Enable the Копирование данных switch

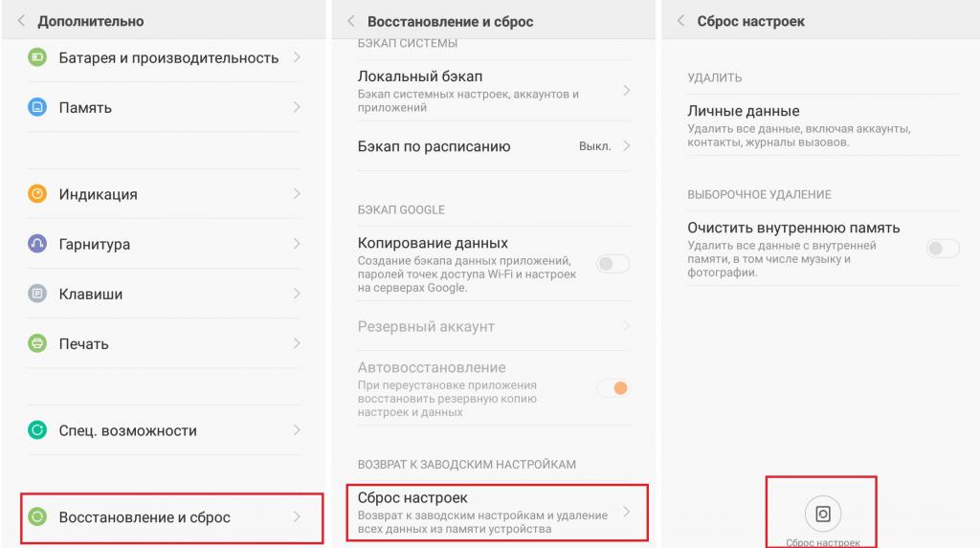click(612, 264)
